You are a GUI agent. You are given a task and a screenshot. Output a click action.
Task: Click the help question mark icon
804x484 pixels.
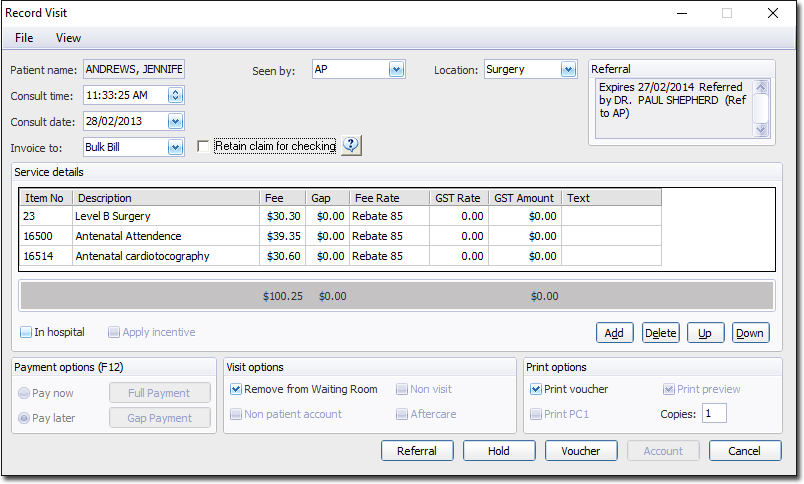[x=351, y=146]
